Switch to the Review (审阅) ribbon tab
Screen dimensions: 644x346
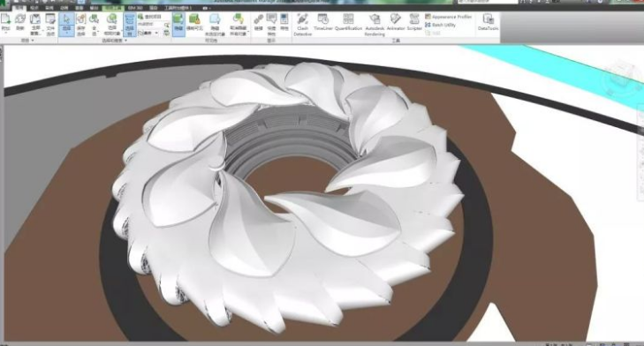pyautogui.click(x=49, y=8)
